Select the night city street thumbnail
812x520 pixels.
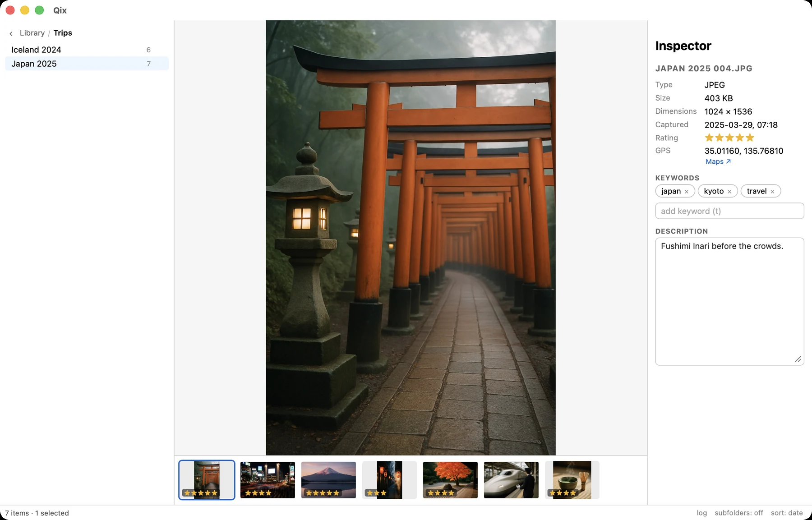[x=268, y=480]
